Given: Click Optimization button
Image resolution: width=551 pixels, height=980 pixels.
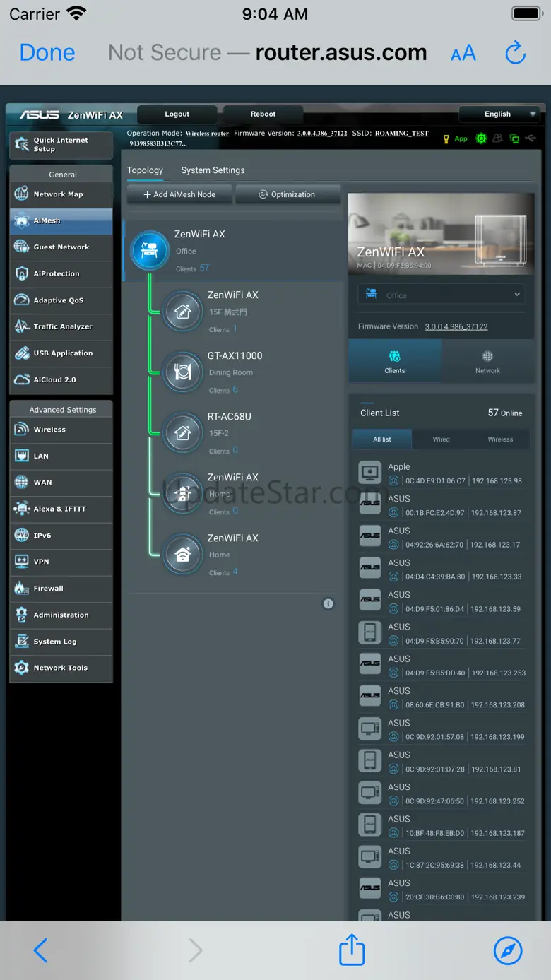Looking at the screenshot, I should point(288,194).
